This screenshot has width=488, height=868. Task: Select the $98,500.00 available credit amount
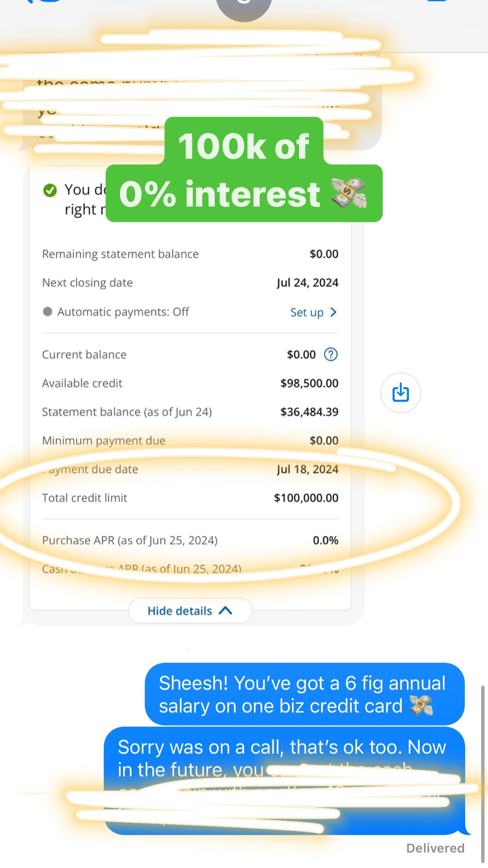point(309,383)
